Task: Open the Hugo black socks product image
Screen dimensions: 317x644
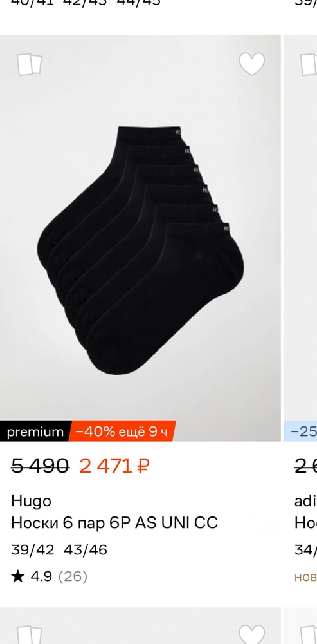Action: (140, 238)
